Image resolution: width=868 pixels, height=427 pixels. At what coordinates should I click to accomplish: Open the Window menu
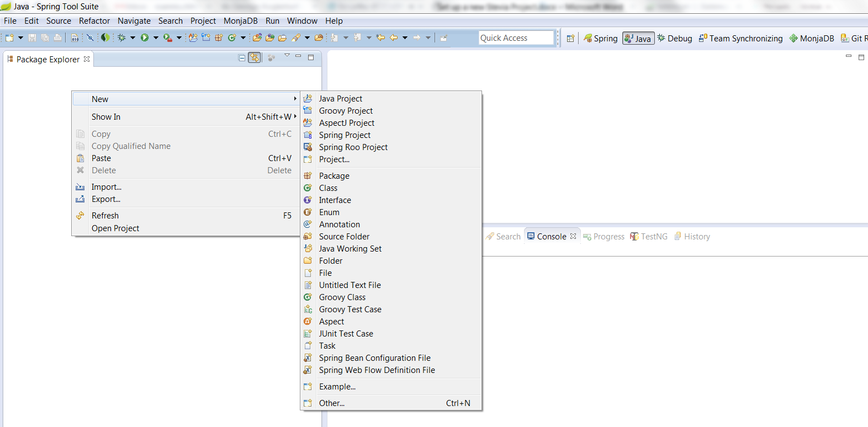302,20
